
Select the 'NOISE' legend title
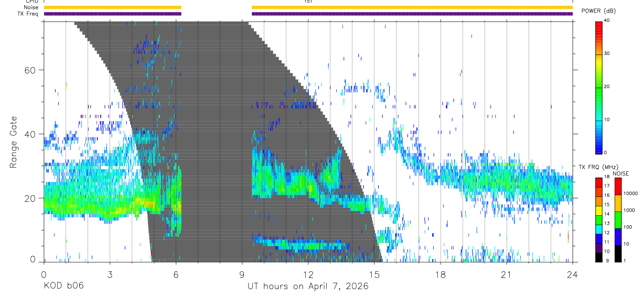point(622,173)
